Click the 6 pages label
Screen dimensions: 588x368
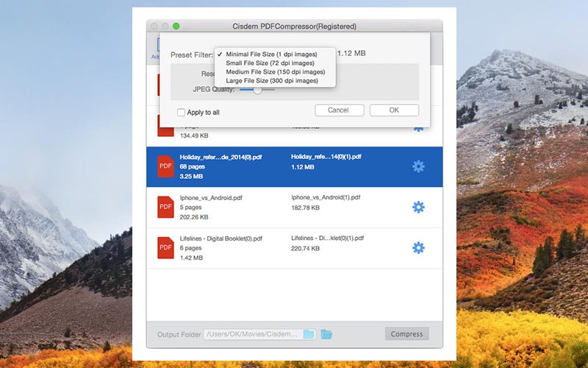(x=190, y=248)
